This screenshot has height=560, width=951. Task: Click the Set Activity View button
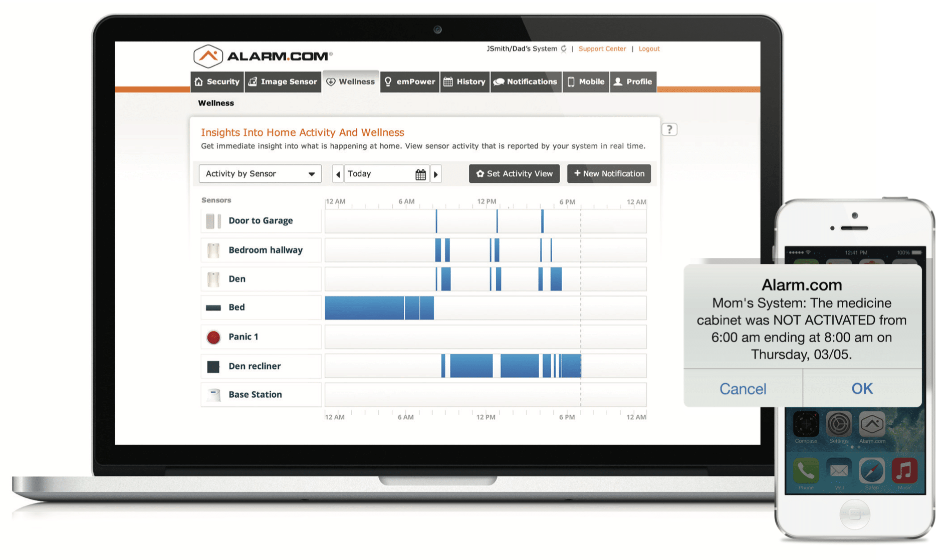point(514,174)
